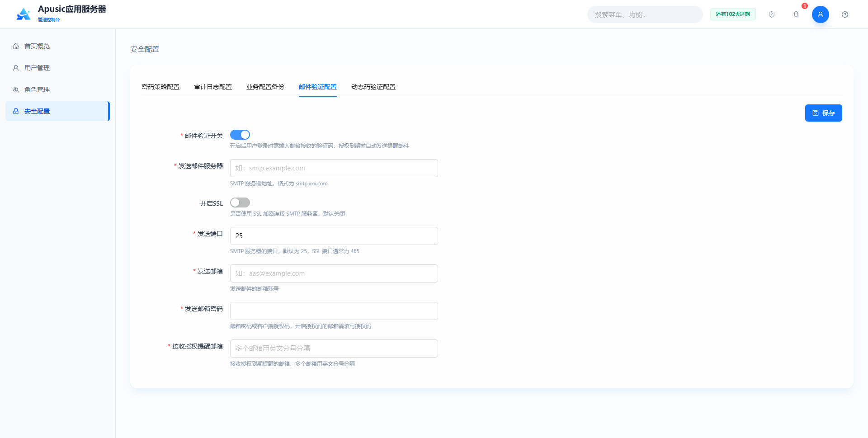Focus the 发送邮件服务器 input field
868x438 pixels.
(334, 168)
